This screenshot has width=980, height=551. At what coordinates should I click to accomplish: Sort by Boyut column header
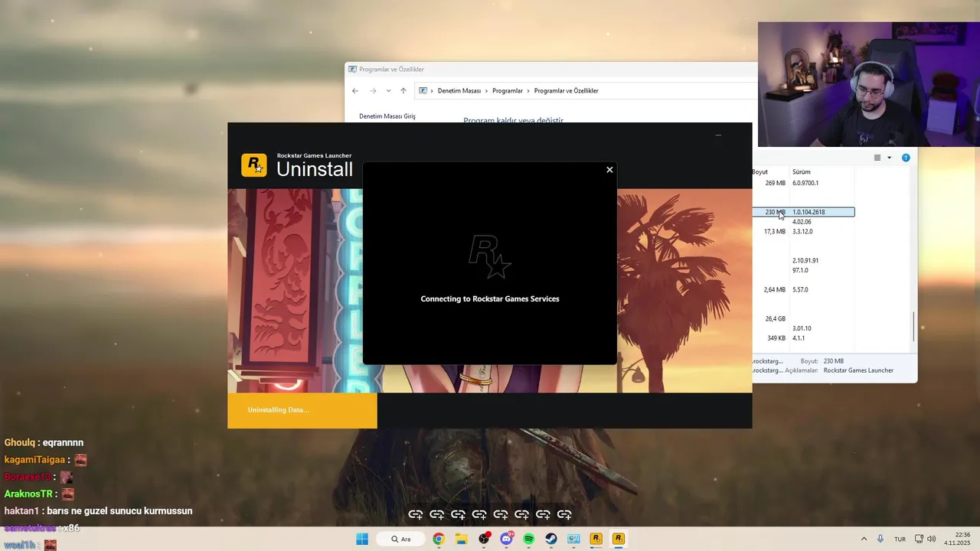click(x=760, y=171)
